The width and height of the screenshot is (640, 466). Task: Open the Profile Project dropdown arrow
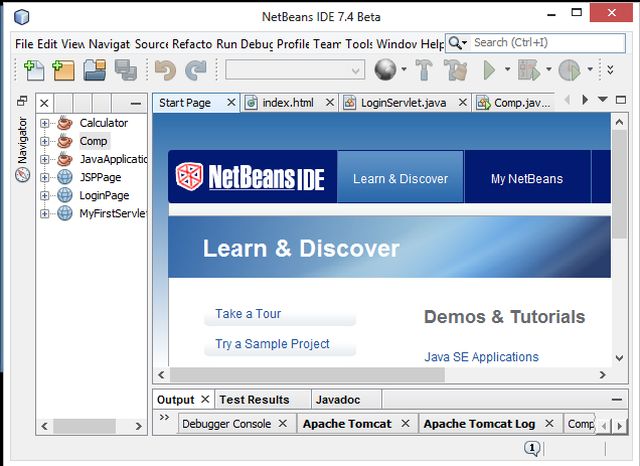coord(590,69)
